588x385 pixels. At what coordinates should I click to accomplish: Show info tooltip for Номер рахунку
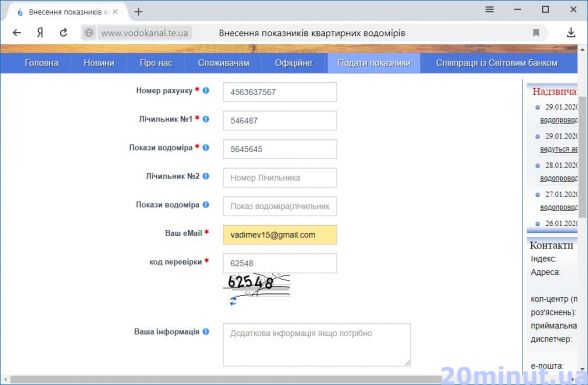[x=206, y=90]
